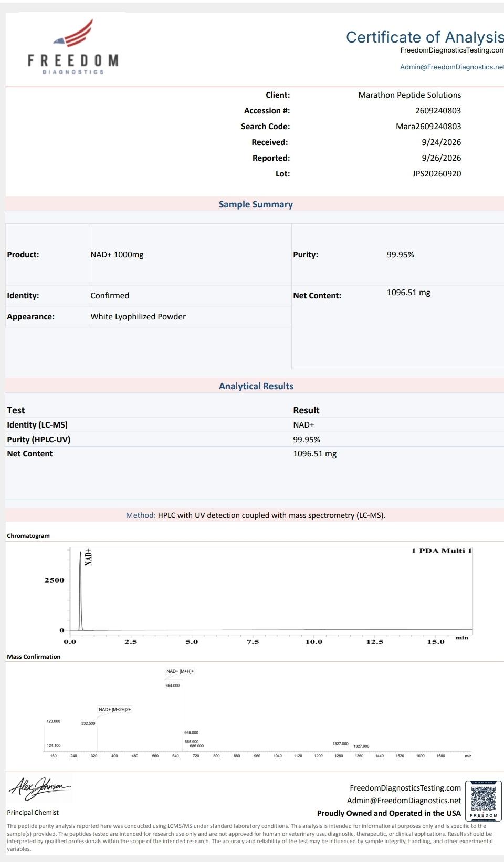Click the NAD+ [M+H]+ peak label
This screenshot has width=504, height=862.
pos(180,671)
